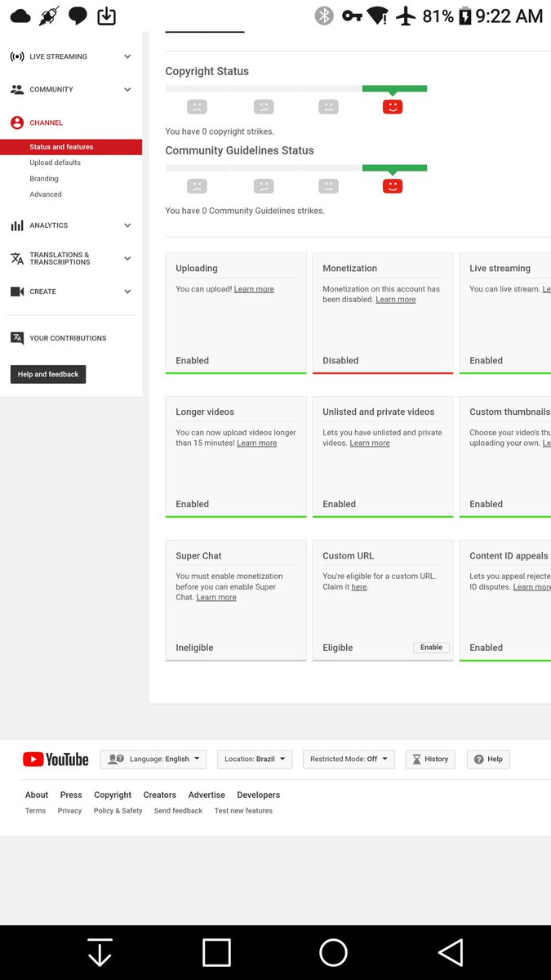Tap the chat bubble notification icon
551x980 pixels.
[78, 16]
